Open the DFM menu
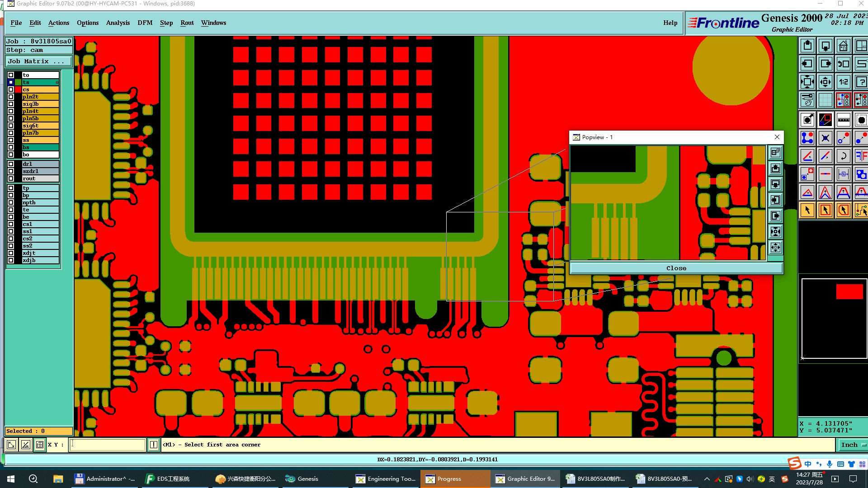Viewport: 868px width, 488px height. (145, 23)
